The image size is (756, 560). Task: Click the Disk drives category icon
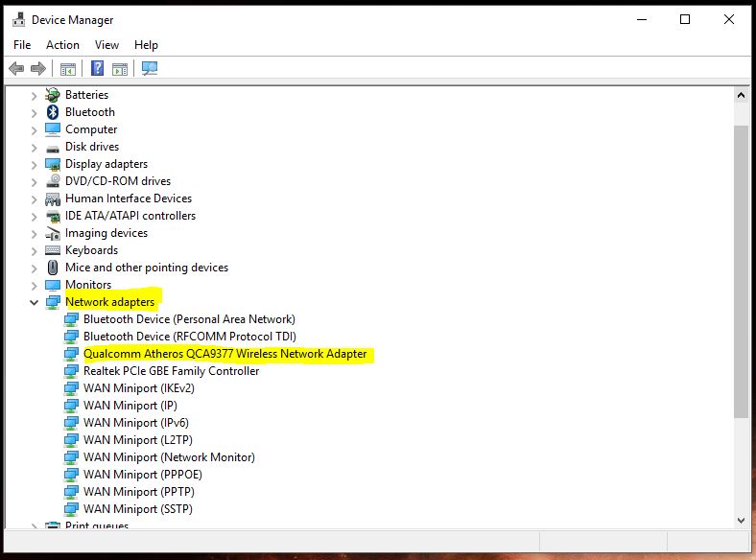[x=53, y=148]
